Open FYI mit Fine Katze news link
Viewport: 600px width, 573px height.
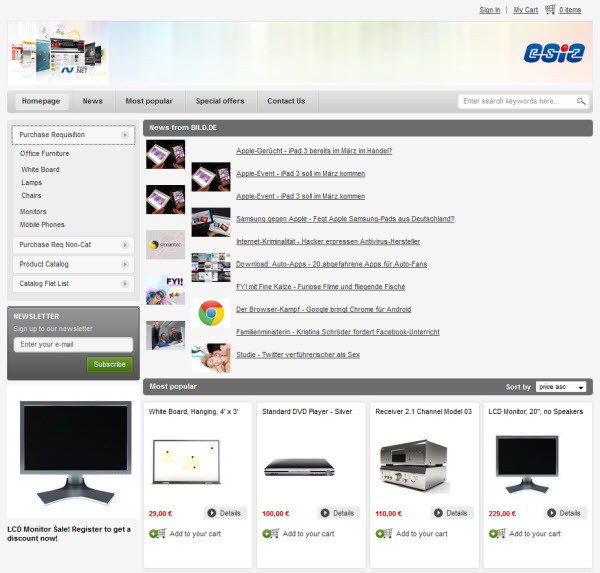(320, 287)
